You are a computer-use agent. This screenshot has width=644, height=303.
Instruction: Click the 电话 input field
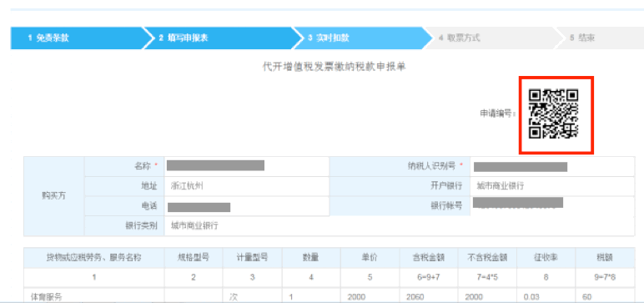[x=246, y=206]
